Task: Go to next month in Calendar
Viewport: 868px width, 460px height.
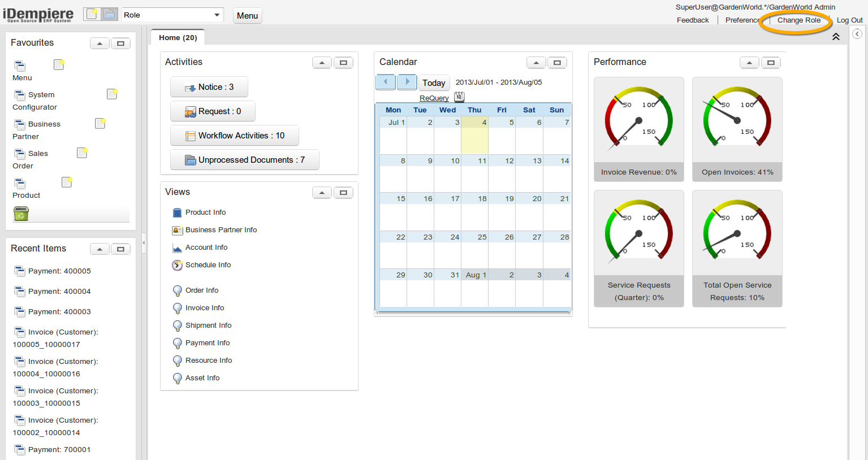Action: [407, 82]
